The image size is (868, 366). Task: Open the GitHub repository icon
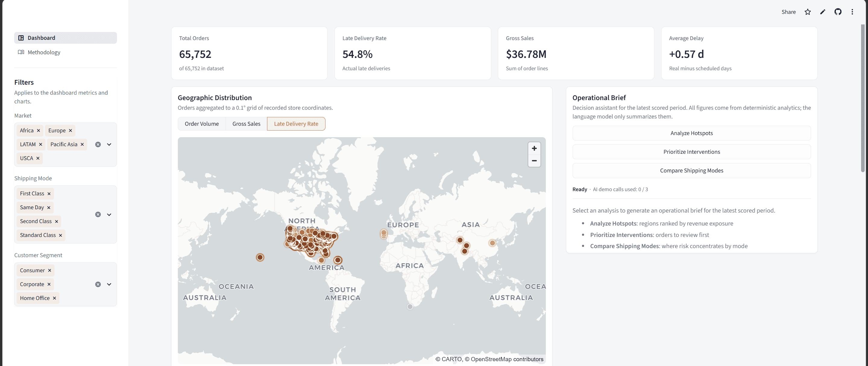tap(838, 12)
